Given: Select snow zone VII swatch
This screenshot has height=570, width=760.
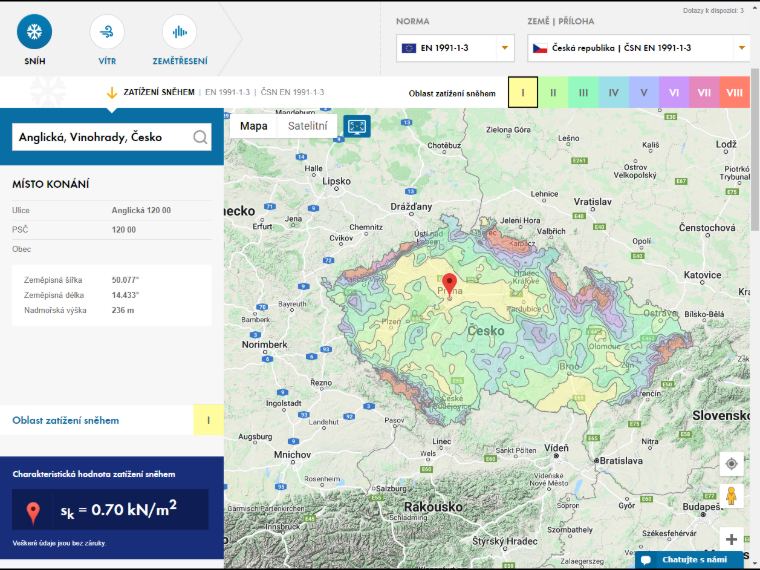Looking at the screenshot, I should [704, 92].
